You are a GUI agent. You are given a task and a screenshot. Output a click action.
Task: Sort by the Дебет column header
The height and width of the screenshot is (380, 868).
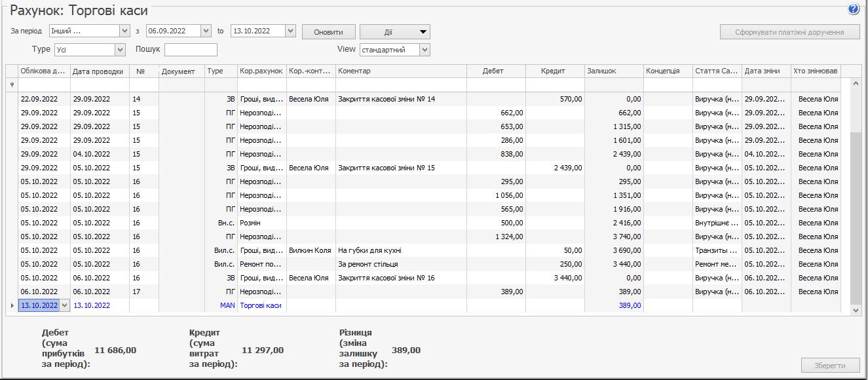click(493, 71)
